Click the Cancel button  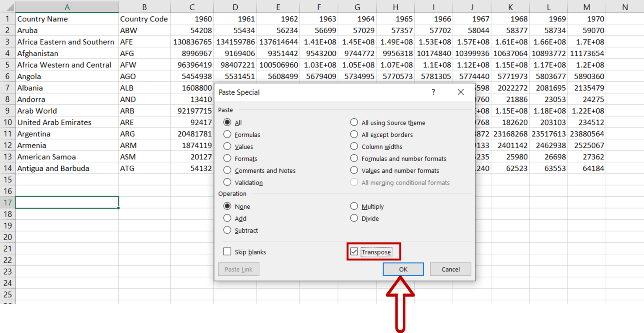(x=450, y=269)
